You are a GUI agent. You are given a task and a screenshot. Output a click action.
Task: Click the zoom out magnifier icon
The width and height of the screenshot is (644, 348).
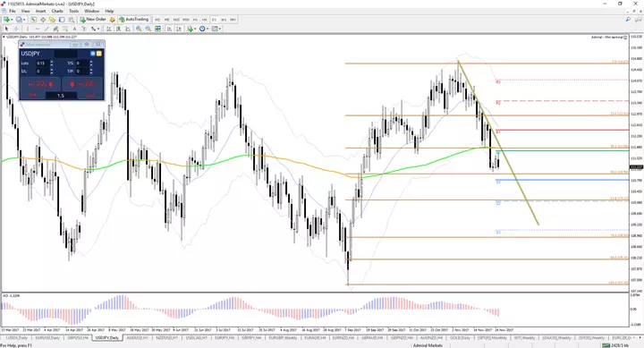[x=148, y=29]
